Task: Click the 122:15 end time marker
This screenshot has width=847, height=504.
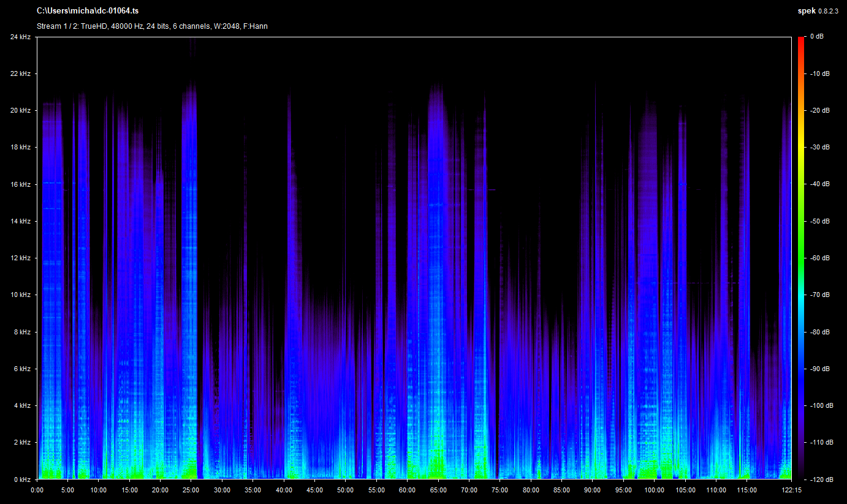Action: pos(791,490)
